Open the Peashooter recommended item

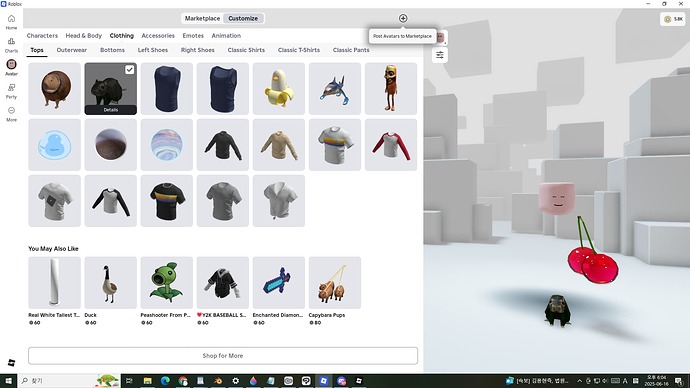click(166, 283)
